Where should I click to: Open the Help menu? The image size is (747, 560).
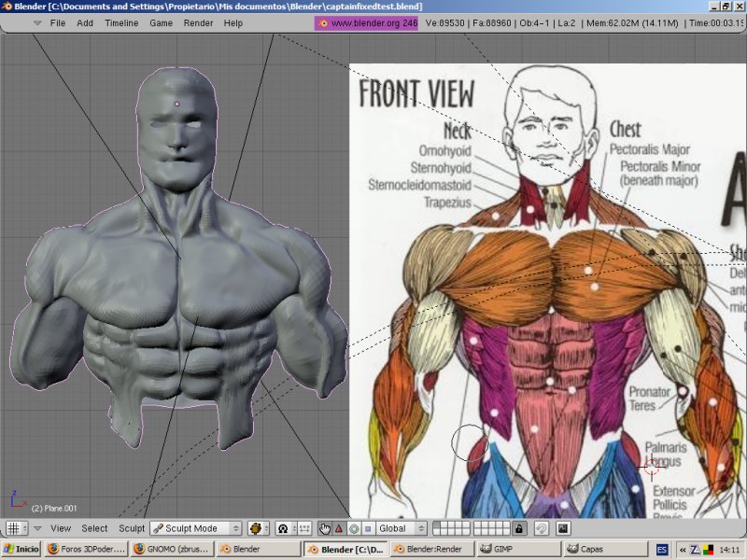(x=233, y=22)
